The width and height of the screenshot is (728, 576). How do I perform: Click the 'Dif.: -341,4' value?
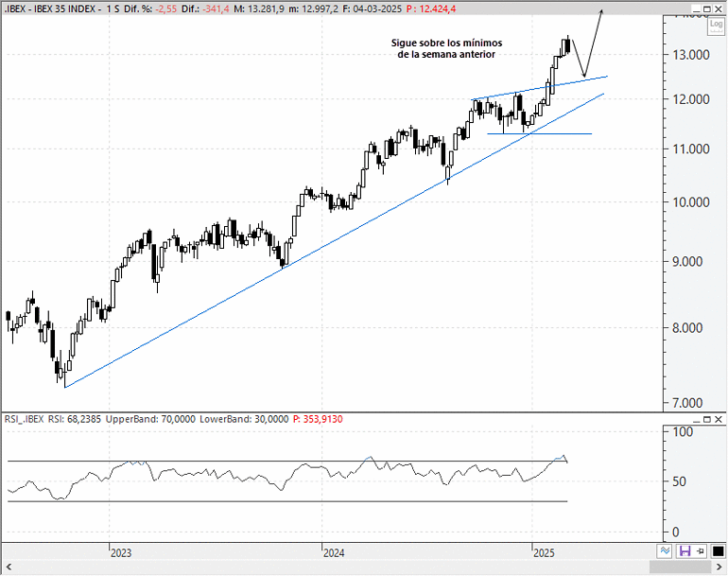(205, 9)
